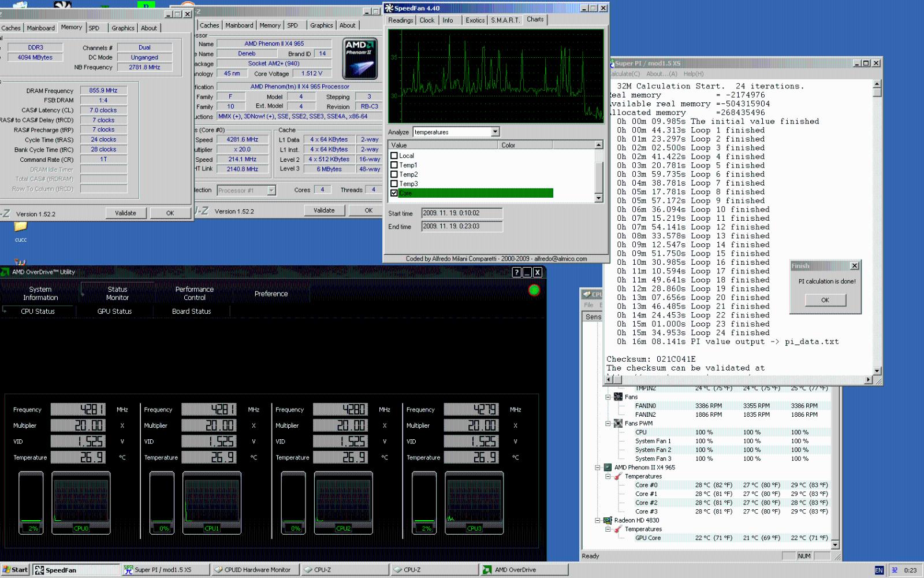Enable the Temp1 checkbox
The height and width of the screenshot is (578, 924).
pos(394,165)
